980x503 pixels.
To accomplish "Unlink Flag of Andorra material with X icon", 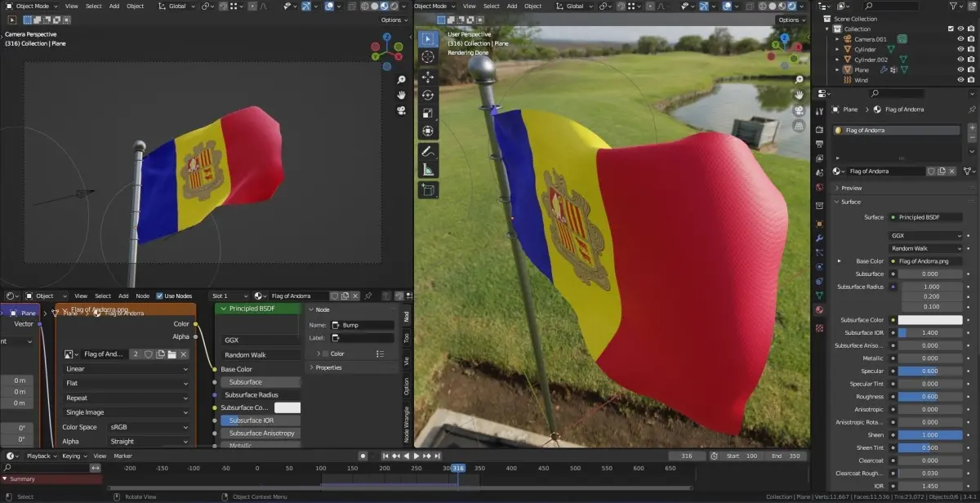I will pyautogui.click(x=952, y=171).
